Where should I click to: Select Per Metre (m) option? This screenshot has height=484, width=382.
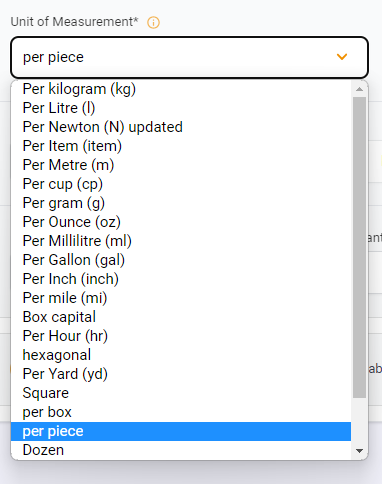[181, 165]
